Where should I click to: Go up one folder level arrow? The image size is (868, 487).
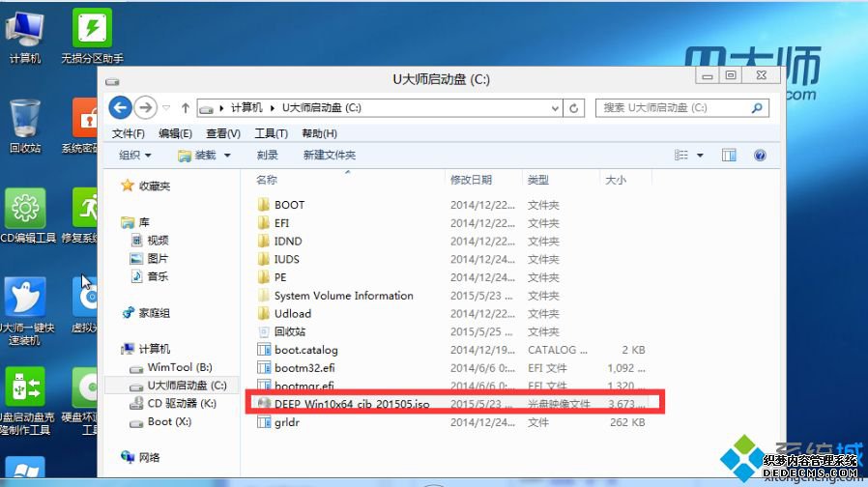[x=186, y=108]
